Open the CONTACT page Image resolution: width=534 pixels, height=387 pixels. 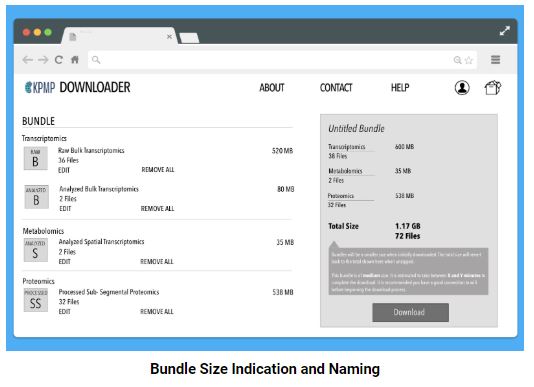coord(336,88)
